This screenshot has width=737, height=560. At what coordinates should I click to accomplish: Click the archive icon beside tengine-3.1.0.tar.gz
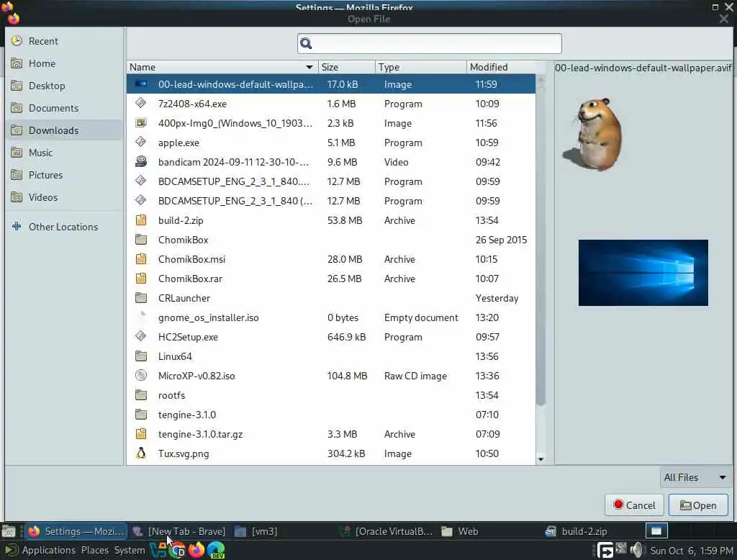coord(141,434)
